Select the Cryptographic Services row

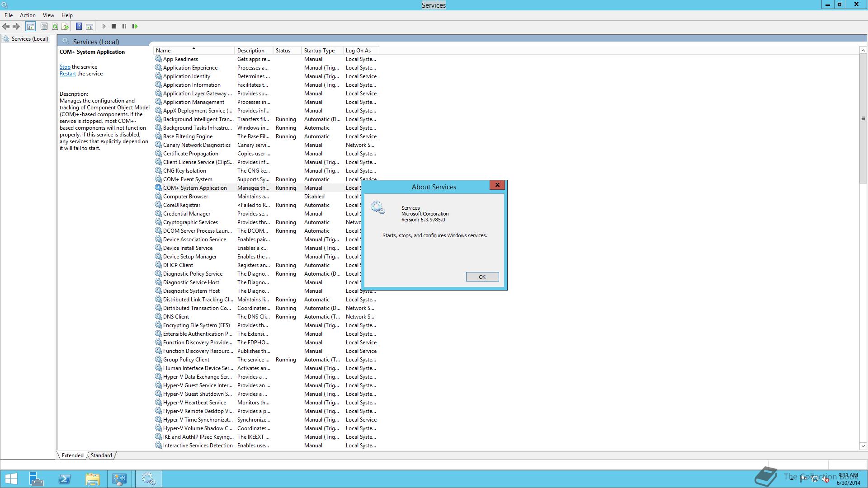click(258, 222)
